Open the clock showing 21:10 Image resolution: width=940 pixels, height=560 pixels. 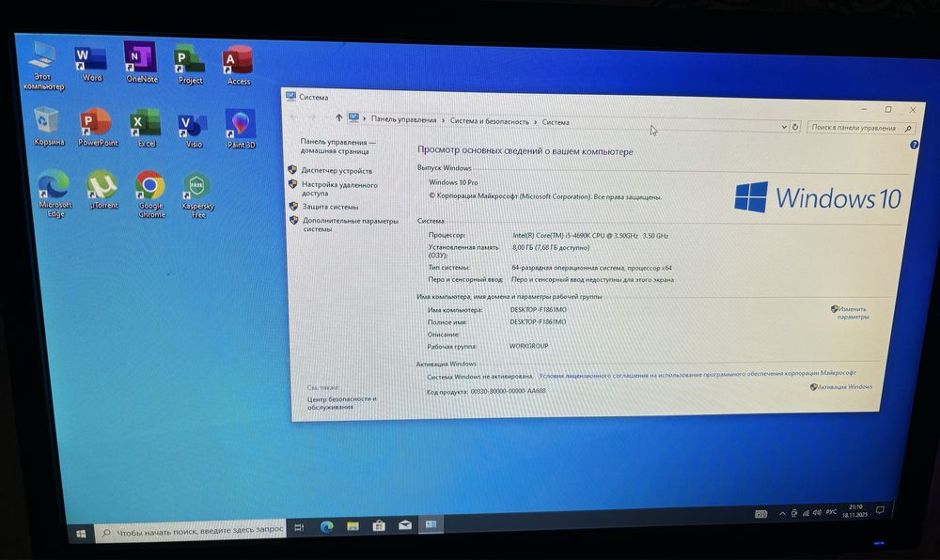click(x=854, y=511)
